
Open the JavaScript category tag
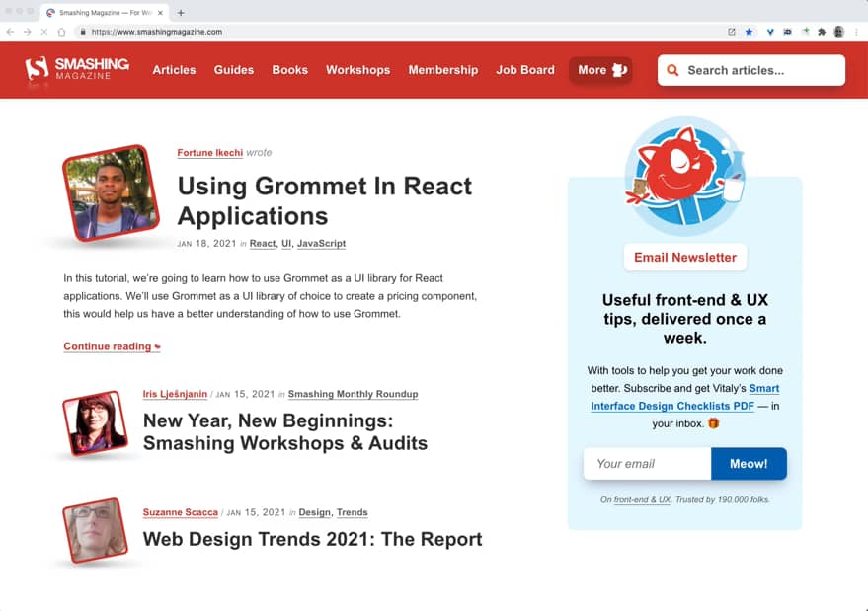321,244
